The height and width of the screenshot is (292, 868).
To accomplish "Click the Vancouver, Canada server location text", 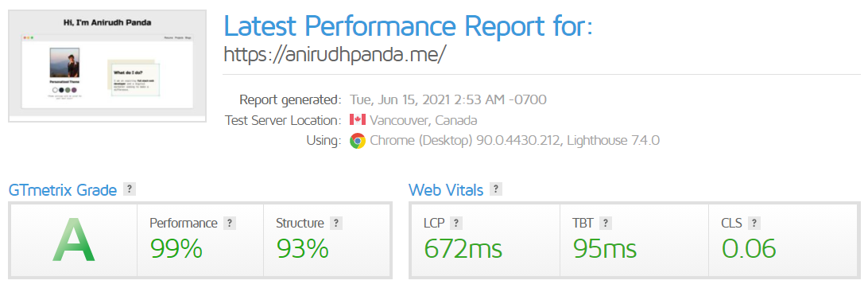I will point(424,120).
